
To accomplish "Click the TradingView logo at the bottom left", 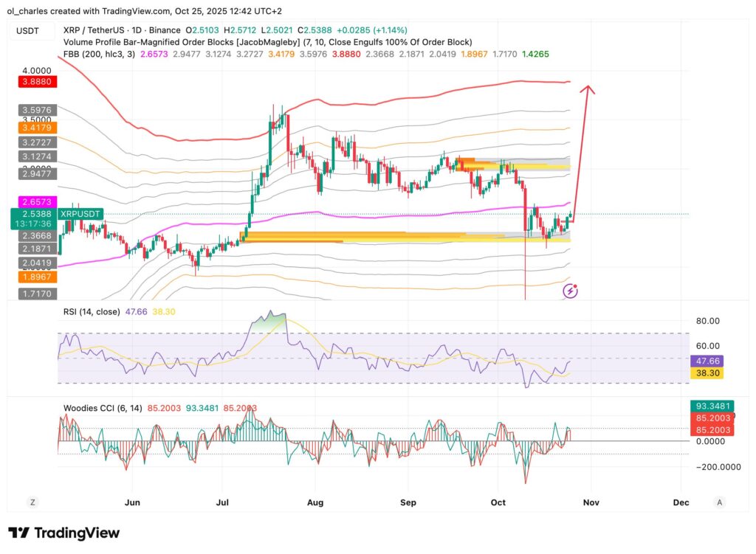I will pyautogui.click(x=64, y=533).
